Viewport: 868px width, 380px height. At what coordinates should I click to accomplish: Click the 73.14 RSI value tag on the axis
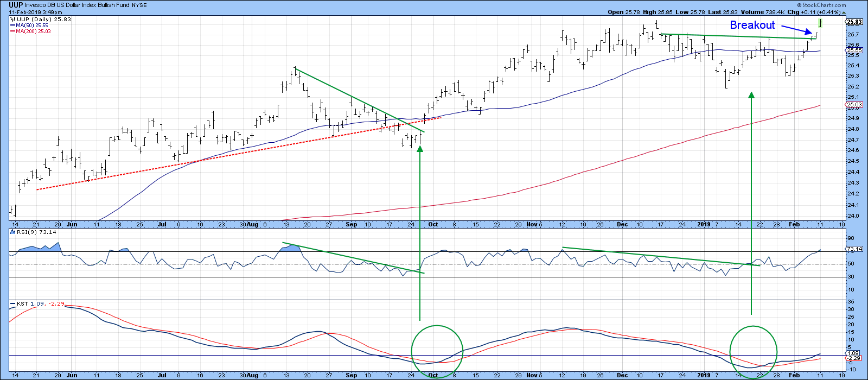click(854, 249)
